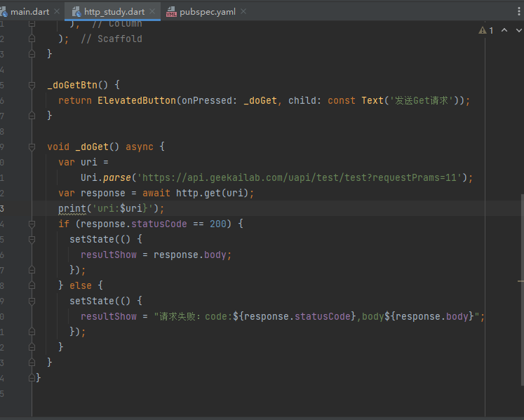Fold the if response.statusCode block
This screenshot has width=524, height=420.
coord(32,224)
